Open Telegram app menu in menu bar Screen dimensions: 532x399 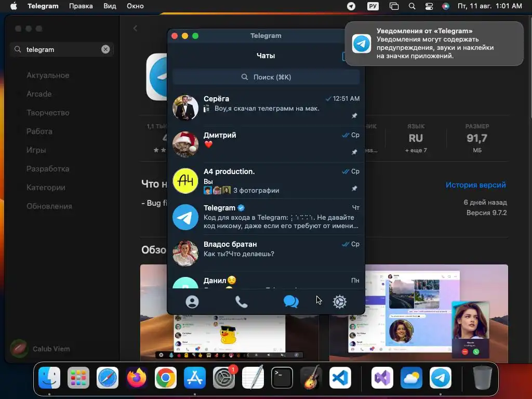pyautogui.click(x=43, y=6)
